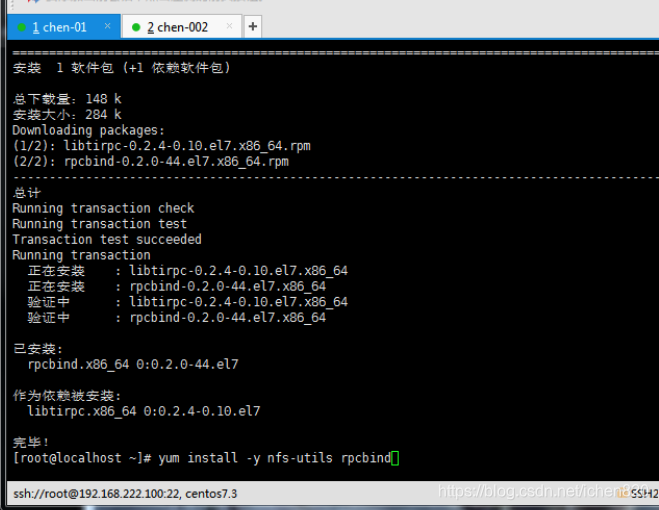Click the yum install command line prompt
Viewport: 659px width, 510px height.
tap(206, 457)
